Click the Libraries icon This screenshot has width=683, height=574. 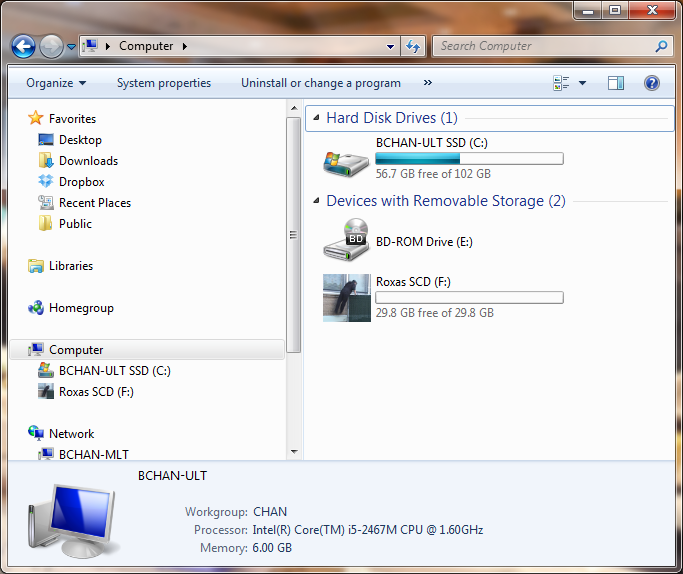36,266
